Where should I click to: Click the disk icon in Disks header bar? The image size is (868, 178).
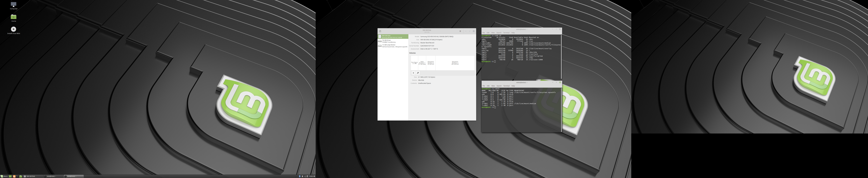[x=380, y=31]
